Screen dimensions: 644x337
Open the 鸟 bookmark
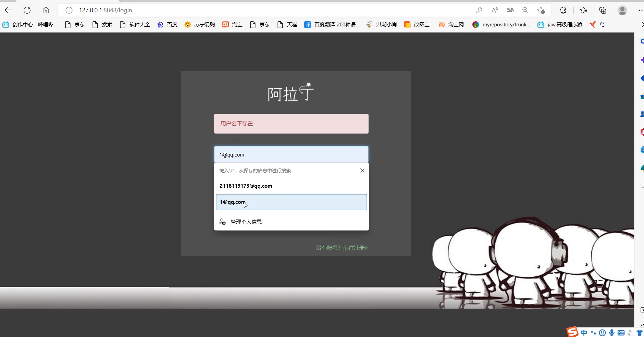click(597, 24)
